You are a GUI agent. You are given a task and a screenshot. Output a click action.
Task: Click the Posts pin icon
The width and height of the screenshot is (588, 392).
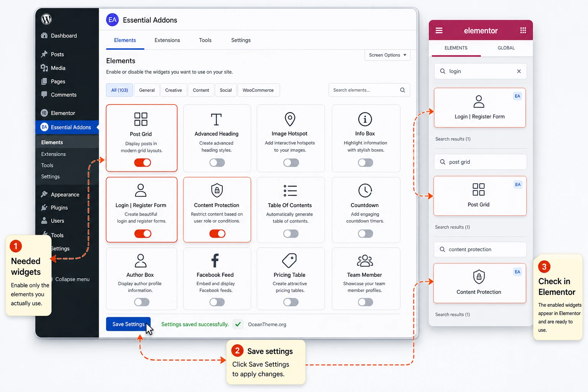(44, 54)
